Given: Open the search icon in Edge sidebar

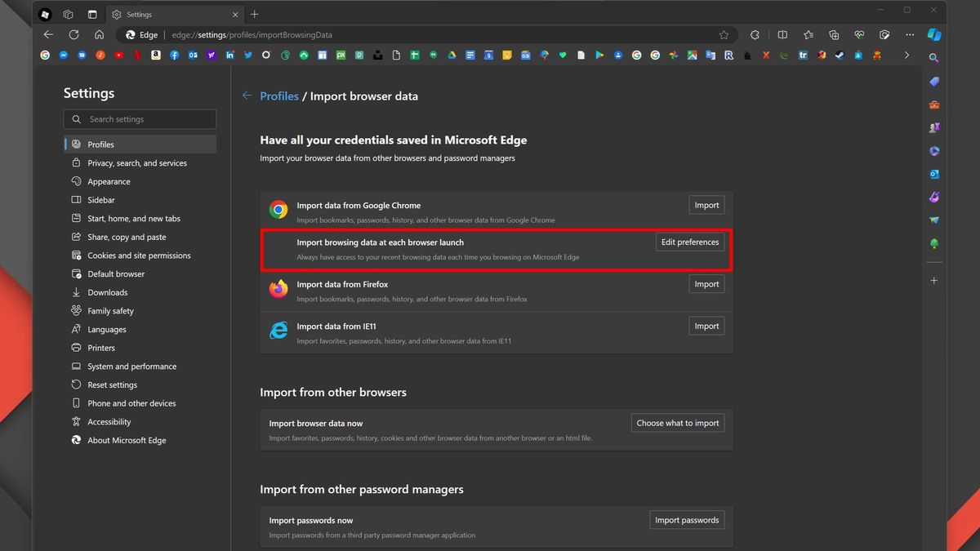Looking at the screenshot, I should 934,58.
